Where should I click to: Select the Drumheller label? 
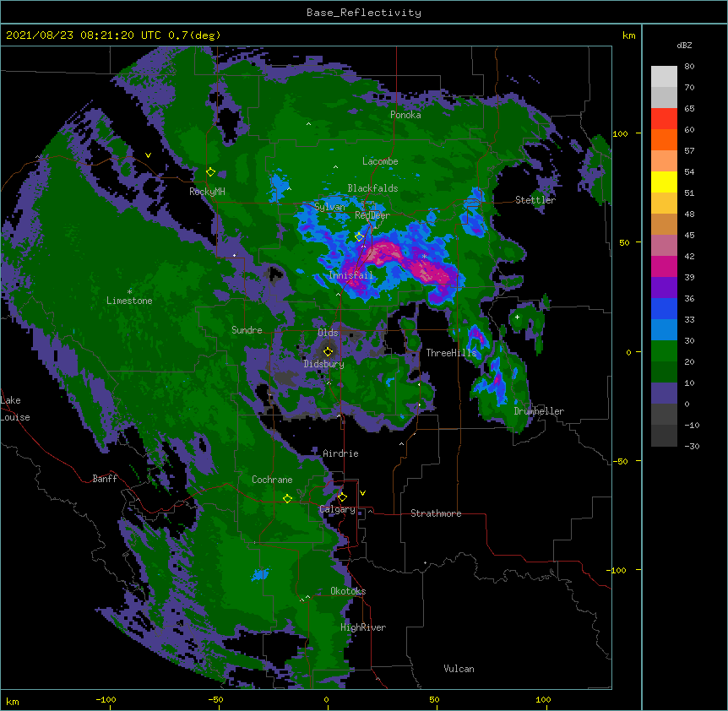click(x=539, y=411)
